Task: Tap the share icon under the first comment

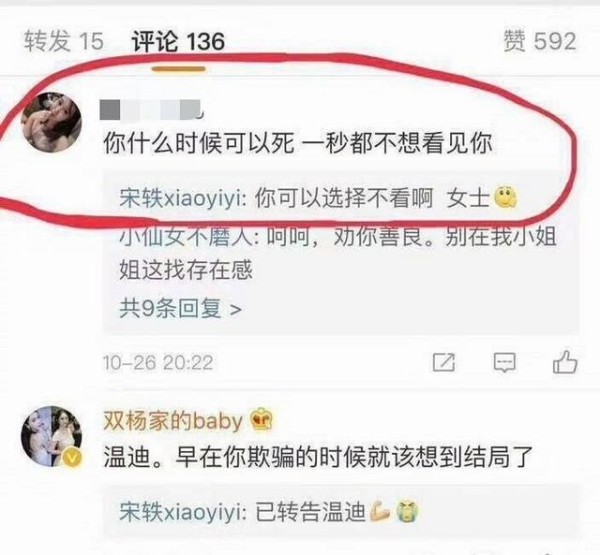Action: coord(444,362)
